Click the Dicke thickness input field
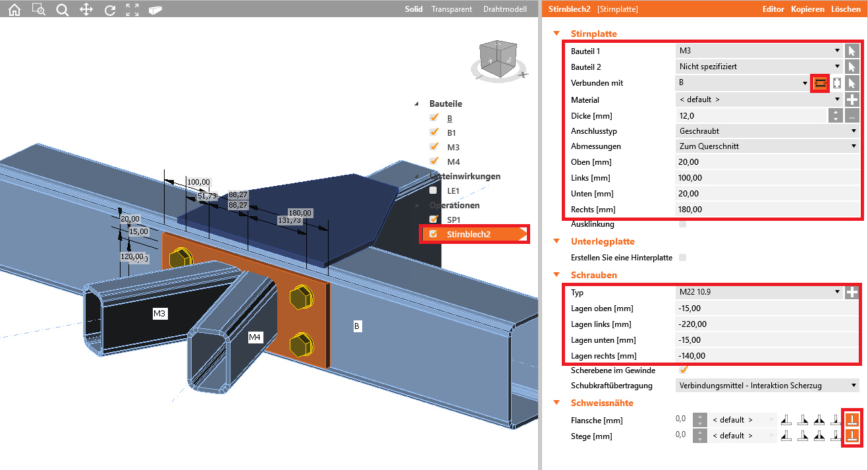This screenshot has width=868, height=470. tap(751, 116)
